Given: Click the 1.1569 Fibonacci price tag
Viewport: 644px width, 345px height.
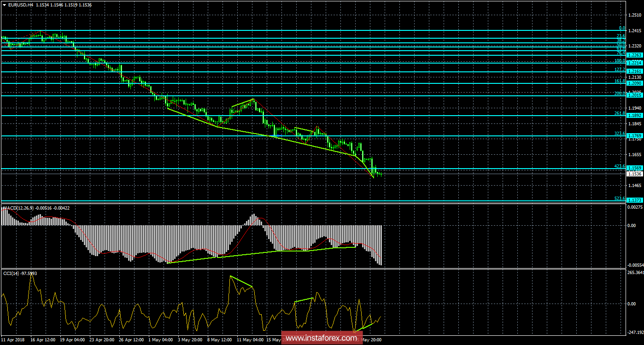Looking at the screenshot, I should pos(635,168).
